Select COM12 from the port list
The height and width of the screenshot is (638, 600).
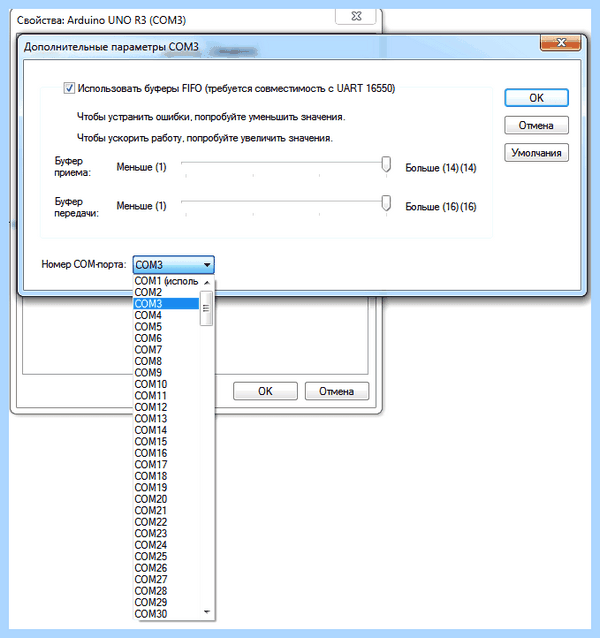click(166, 407)
